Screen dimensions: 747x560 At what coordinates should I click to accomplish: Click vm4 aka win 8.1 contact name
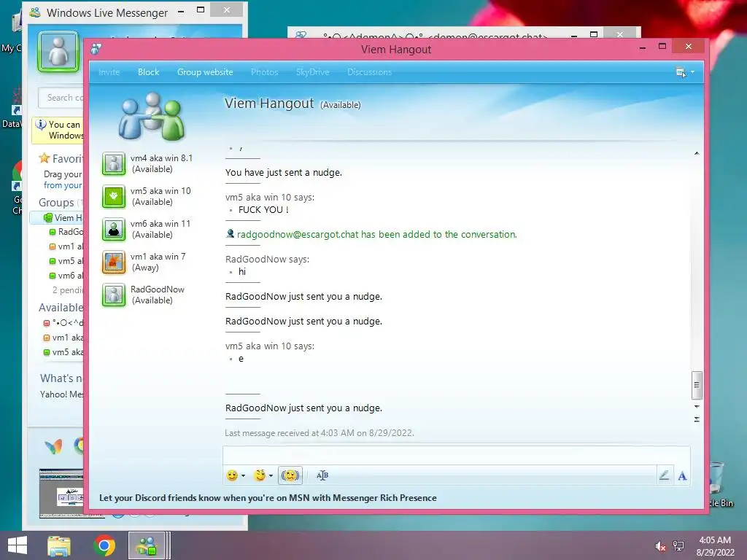161,158
